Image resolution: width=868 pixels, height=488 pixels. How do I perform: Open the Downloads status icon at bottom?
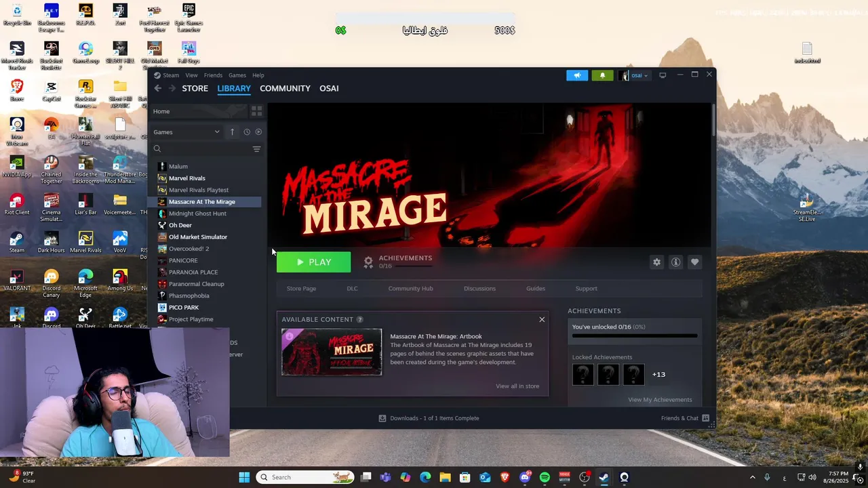pos(382,418)
